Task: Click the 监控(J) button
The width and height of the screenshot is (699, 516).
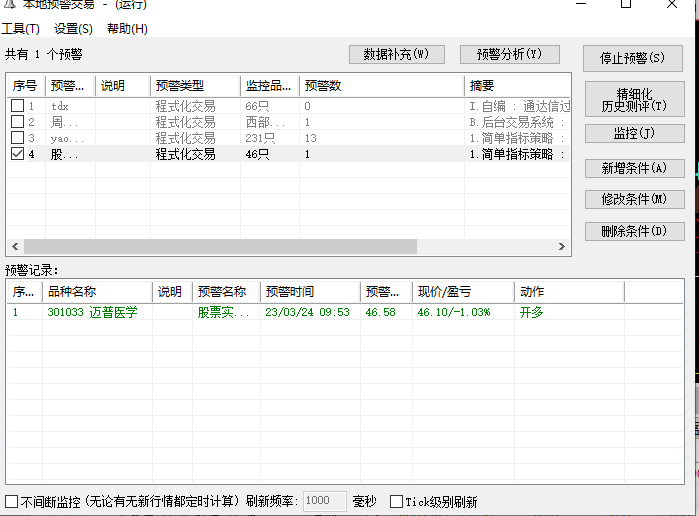Action: 634,133
